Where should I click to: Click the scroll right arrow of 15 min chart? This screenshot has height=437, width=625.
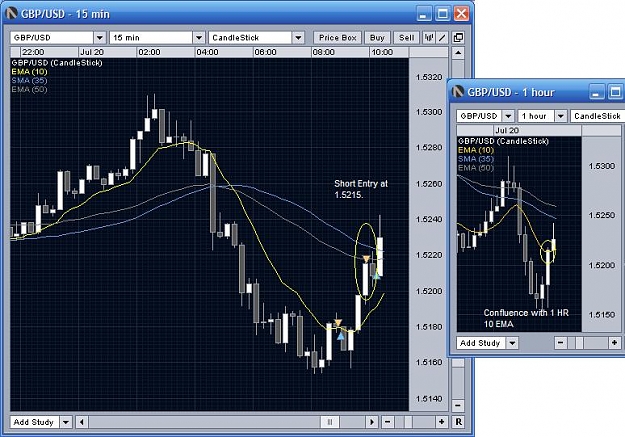coord(372,422)
